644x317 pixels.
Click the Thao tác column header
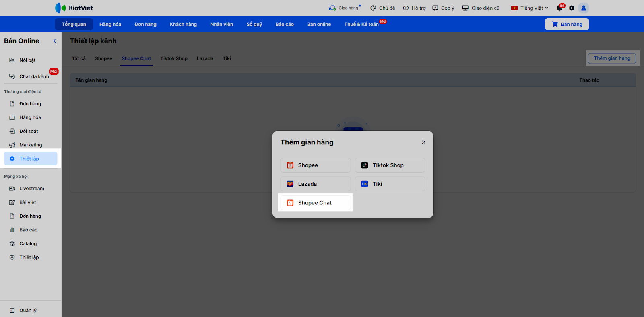(589, 80)
